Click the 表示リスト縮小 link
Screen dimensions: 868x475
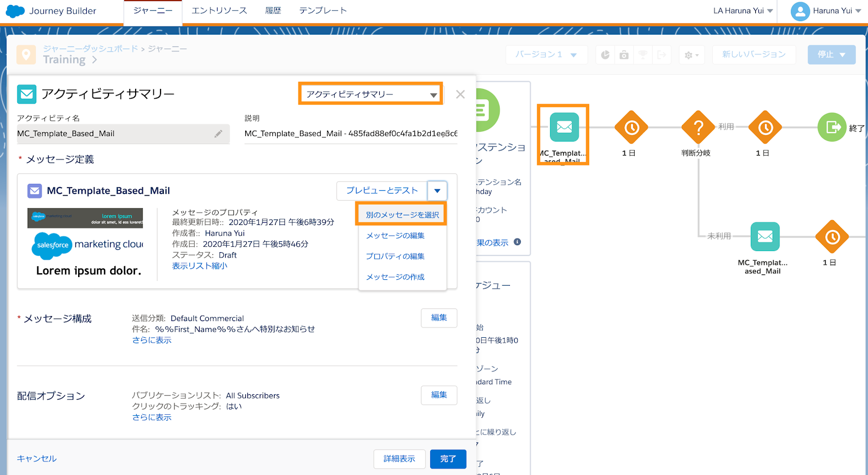(x=200, y=266)
